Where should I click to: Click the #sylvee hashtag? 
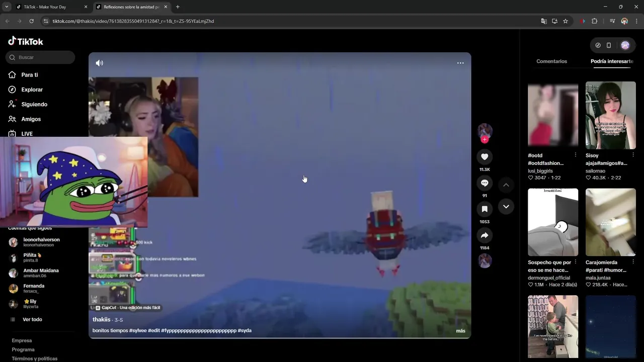point(138,330)
